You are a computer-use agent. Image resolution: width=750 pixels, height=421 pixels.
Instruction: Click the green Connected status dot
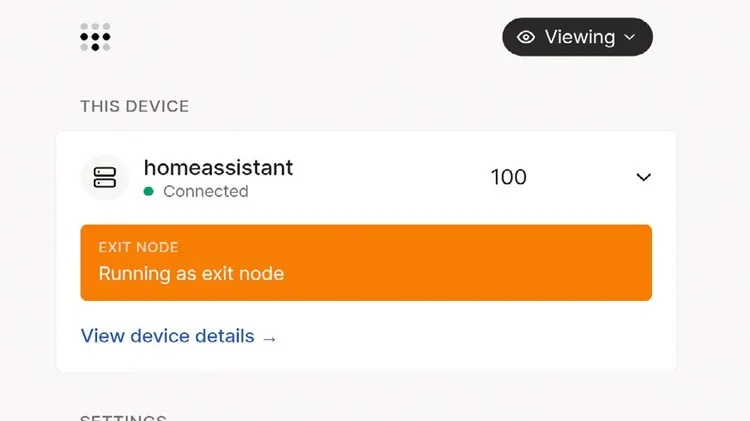pyautogui.click(x=148, y=191)
